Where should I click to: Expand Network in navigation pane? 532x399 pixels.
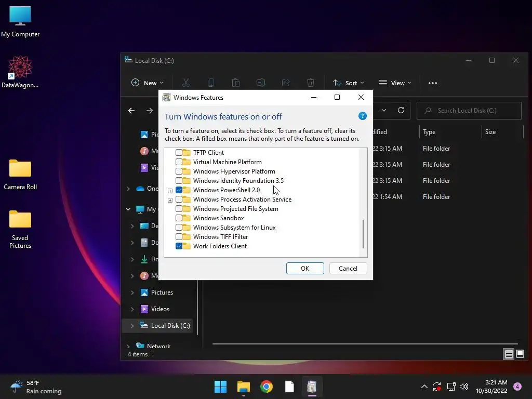128,347
